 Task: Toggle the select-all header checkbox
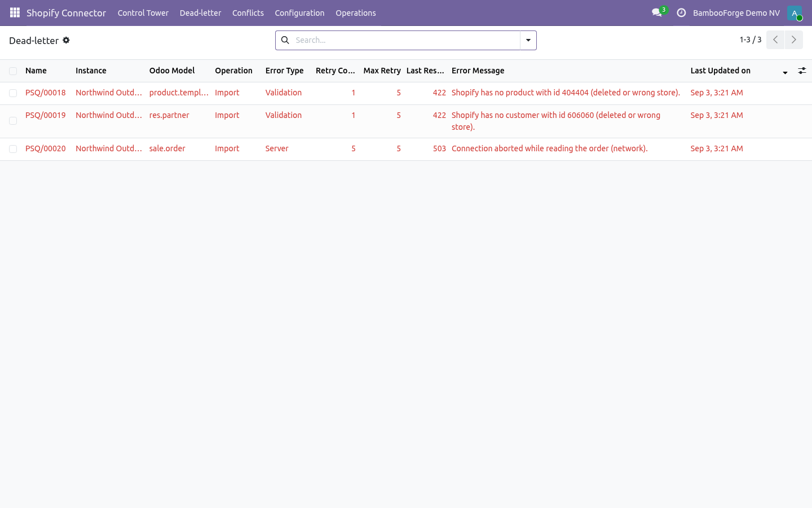point(13,71)
